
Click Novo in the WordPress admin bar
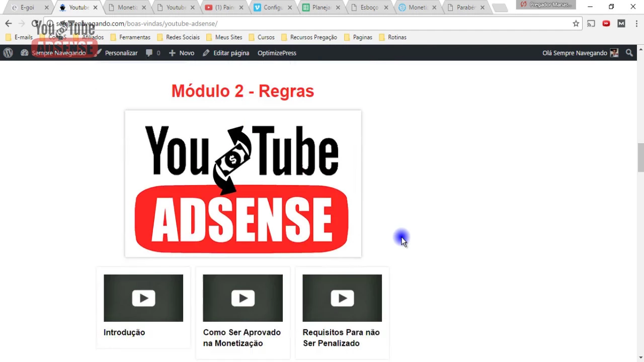click(x=182, y=53)
